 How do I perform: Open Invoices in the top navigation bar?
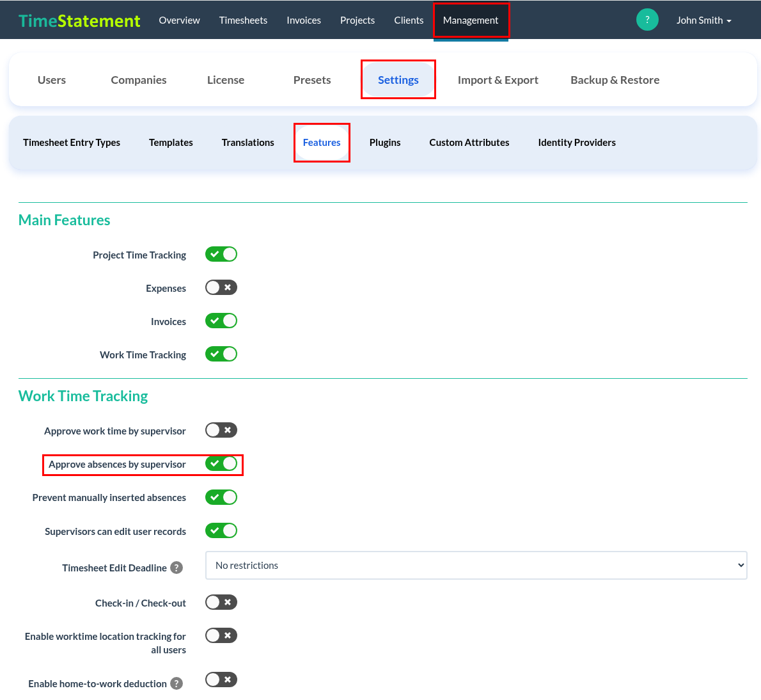304,20
